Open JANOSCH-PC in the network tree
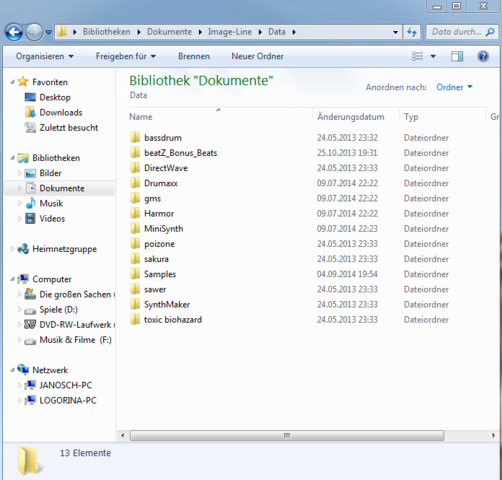This screenshot has width=502, height=480. click(66, 385)
